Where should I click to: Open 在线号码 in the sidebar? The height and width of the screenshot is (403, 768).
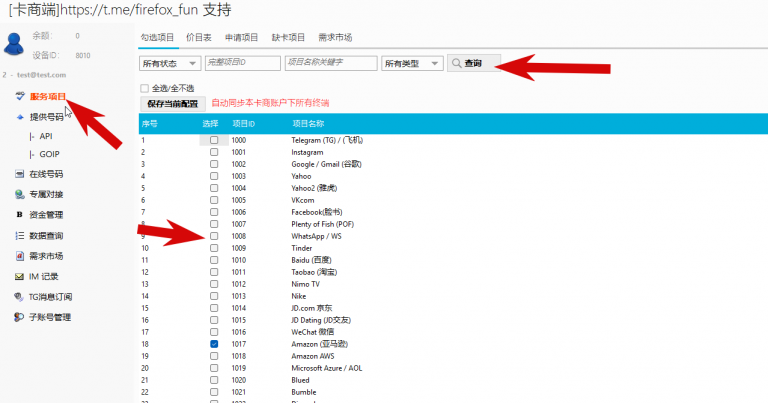pyautogui.click(x=46, y=174)
